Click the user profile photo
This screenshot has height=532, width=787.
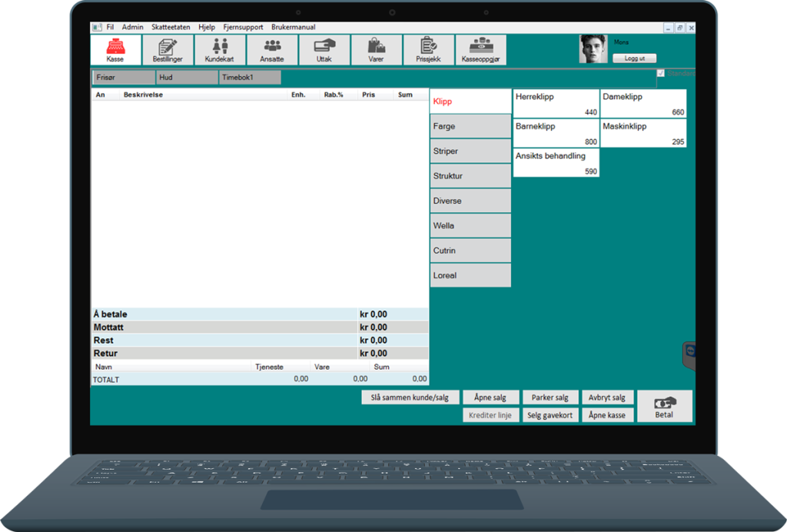click(593, 49)
